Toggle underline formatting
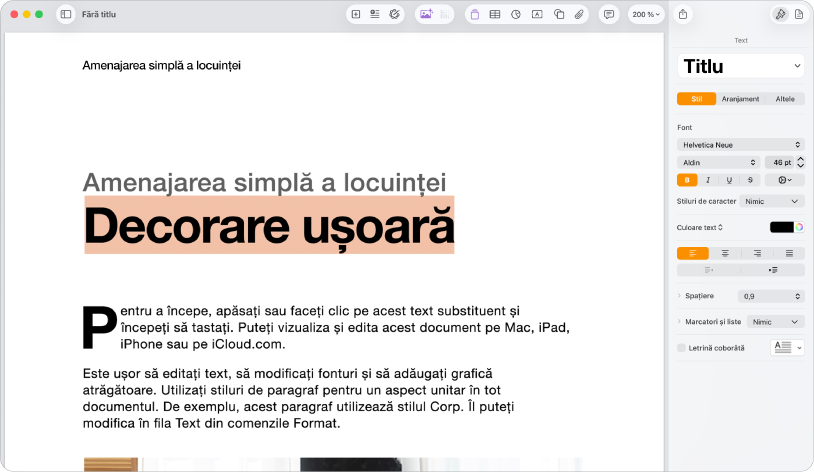 click(x=729, y=180)
